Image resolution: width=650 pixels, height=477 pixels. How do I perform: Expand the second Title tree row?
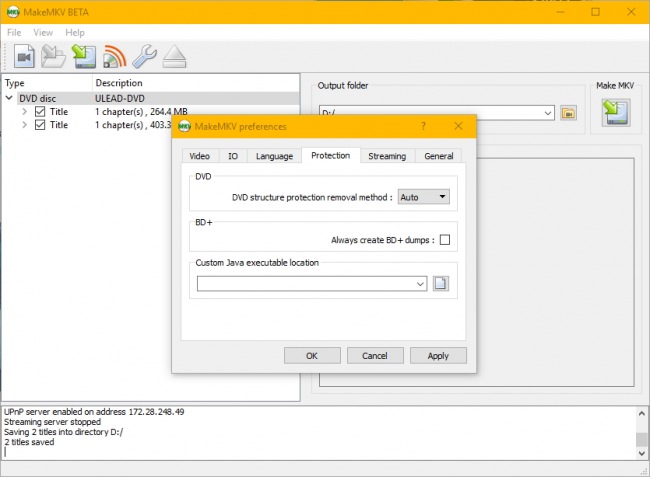pyautogui.click(x=24, y=125)
